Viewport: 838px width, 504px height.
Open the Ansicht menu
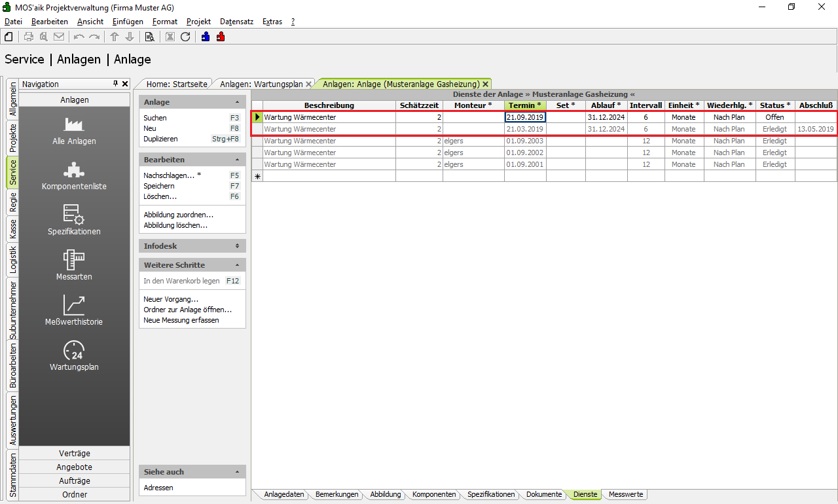90,22
